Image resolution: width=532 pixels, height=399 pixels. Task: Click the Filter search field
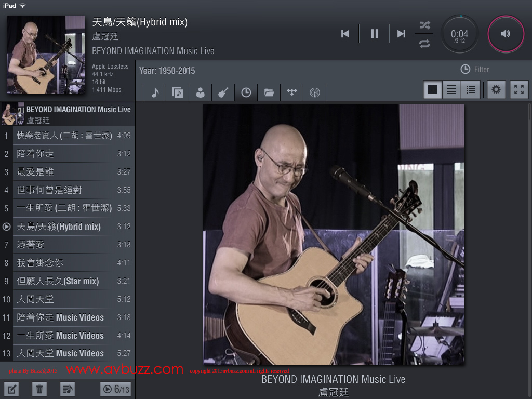[481, 69]
